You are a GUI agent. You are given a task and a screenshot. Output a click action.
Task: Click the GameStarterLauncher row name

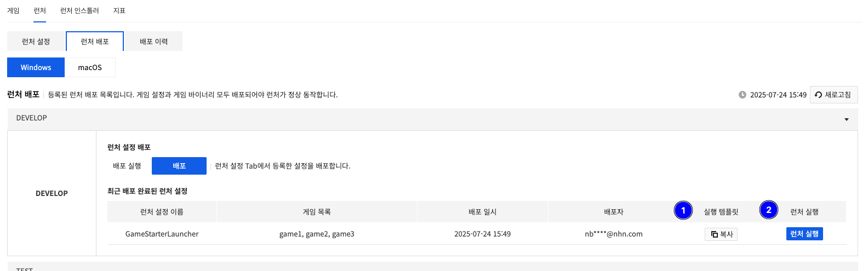(x=162, y=234)
